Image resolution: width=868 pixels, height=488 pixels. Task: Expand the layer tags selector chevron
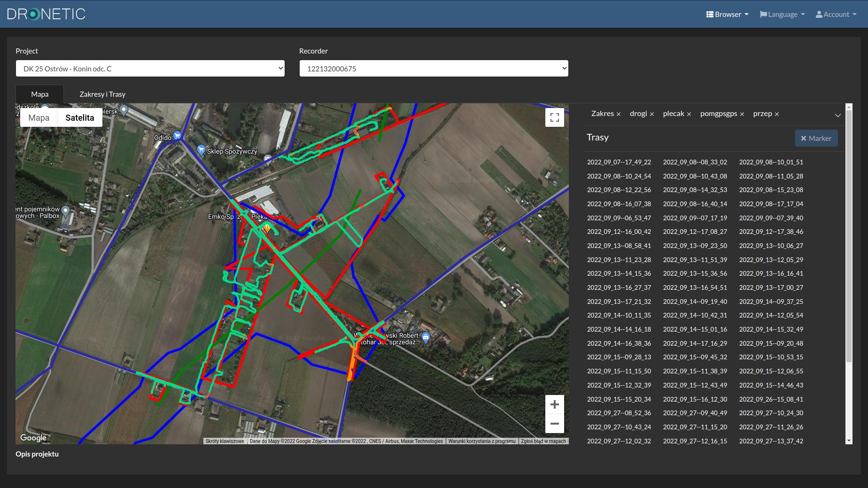pyautogui.click(x=837, y=116)
